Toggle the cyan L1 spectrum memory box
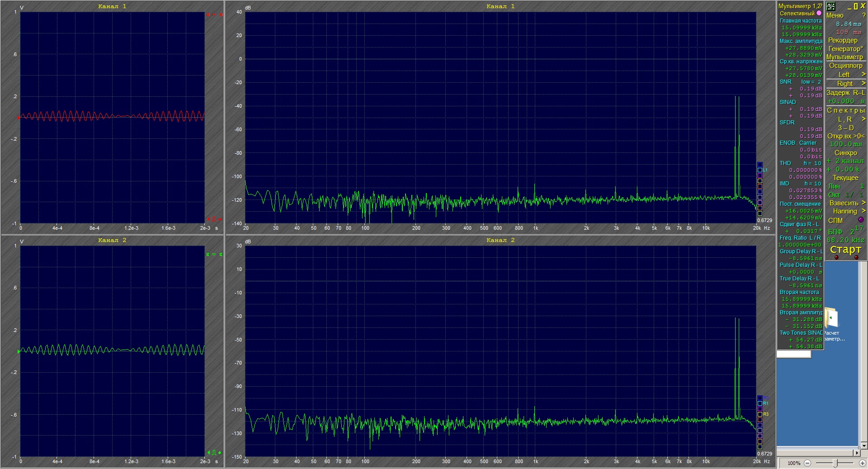Image resolution: width=868 pixels, height=469 pixels. [x=760, y=170]
